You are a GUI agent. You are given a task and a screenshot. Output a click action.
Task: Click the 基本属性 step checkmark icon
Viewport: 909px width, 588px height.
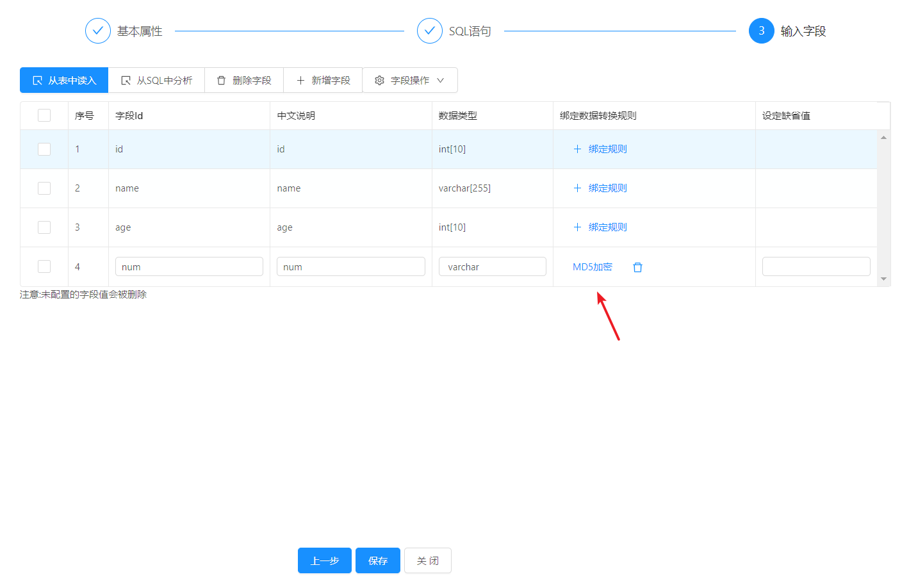coord(98,31)
